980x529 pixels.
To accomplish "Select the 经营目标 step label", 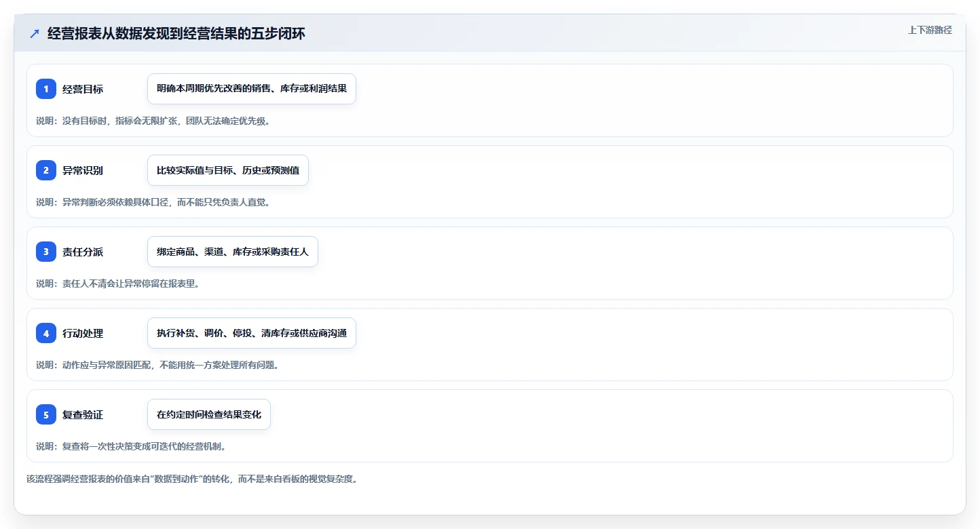I will tap(83, 89).
